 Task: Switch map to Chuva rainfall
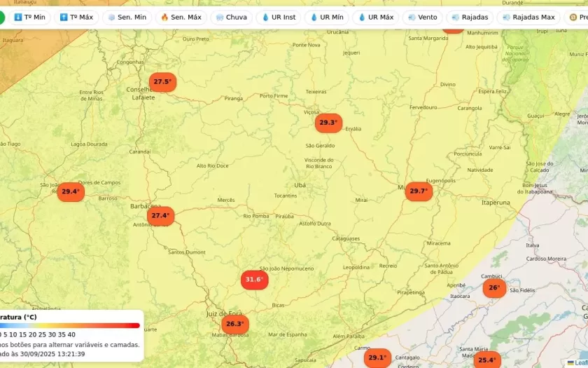pos(232,17)
